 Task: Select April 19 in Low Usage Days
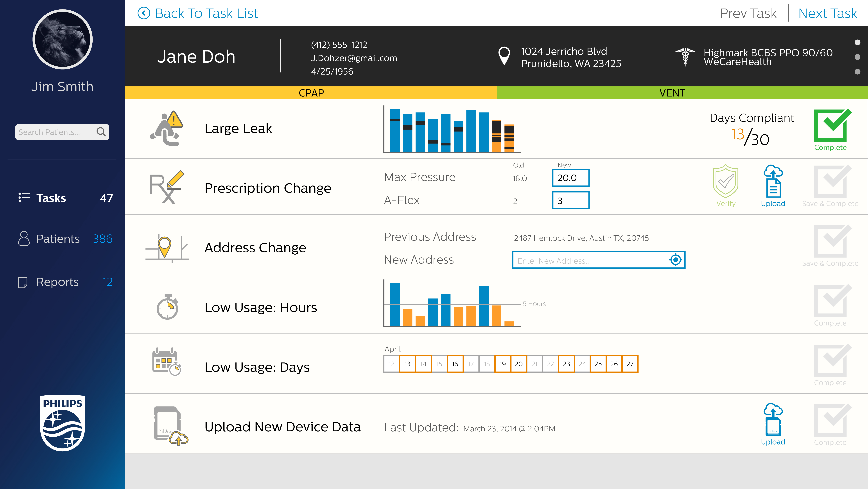(502, 364)
